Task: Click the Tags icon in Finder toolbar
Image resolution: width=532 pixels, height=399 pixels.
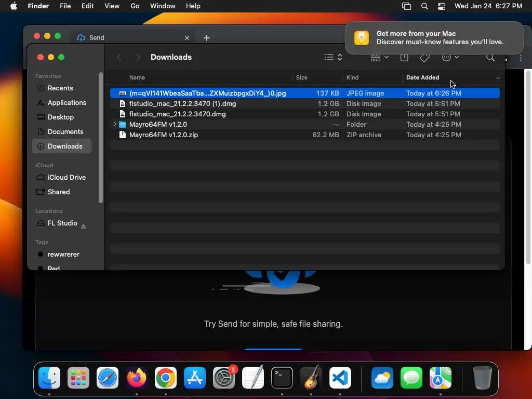Action: pyautogui.click(x=424, y=57)
